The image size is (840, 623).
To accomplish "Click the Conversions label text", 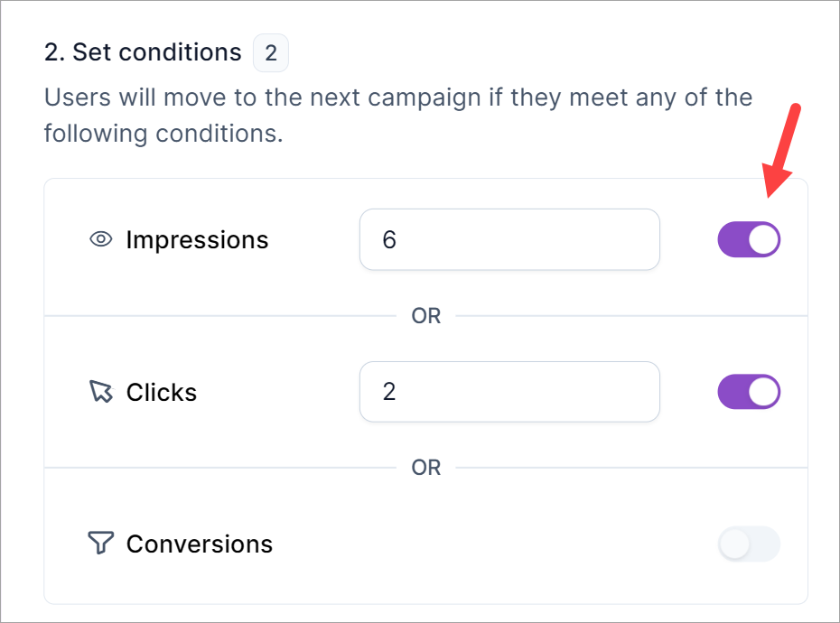I will 200,544.
